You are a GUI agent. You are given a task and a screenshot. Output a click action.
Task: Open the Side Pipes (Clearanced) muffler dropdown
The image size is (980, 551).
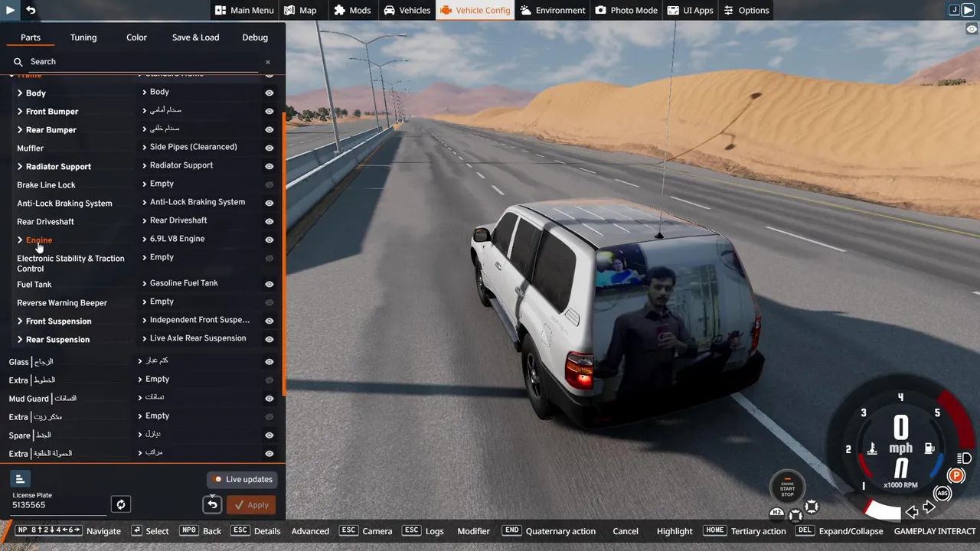(x=198, y=147)
